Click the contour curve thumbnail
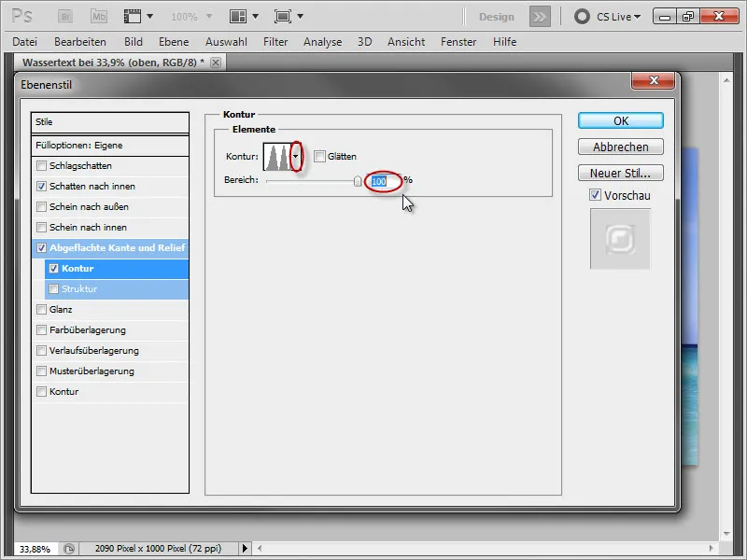Viewport: 747px width, 560px height. [276, 157]
